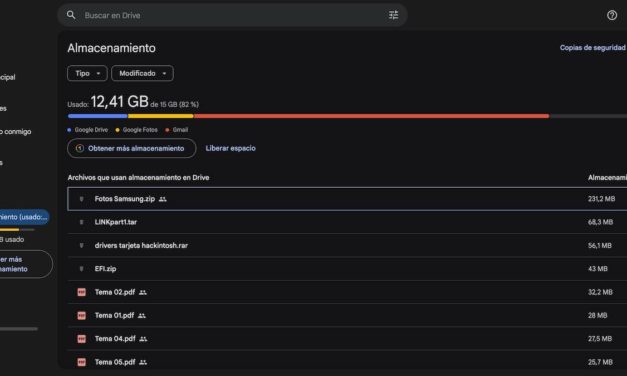Click Obtener más almacenamiento button

point(132,148)
